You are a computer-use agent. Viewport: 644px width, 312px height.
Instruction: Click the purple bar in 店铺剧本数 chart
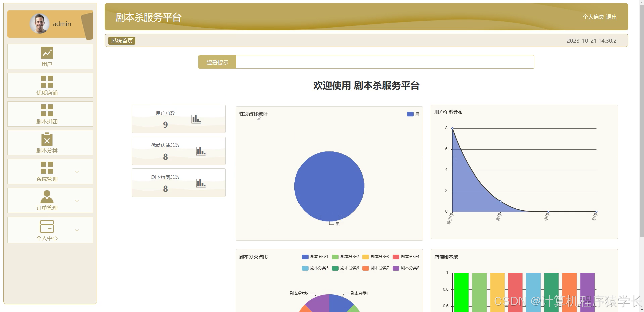point(587,292)
